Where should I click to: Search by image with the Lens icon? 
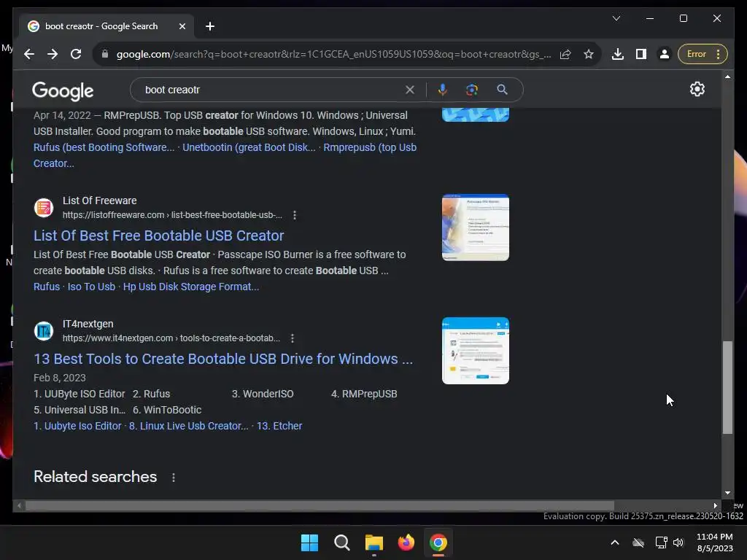pos(472,90)
